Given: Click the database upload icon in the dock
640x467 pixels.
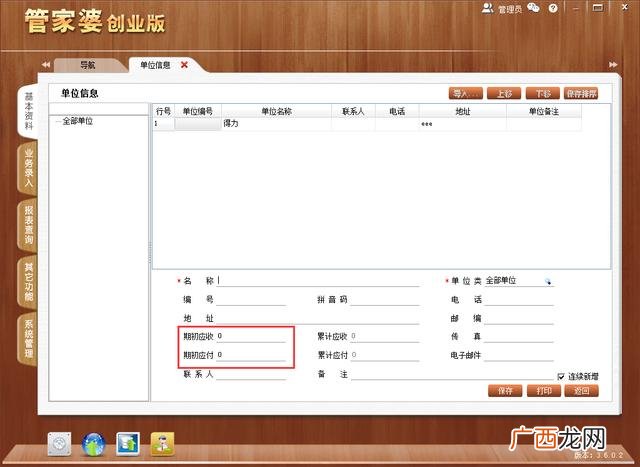Looking at the screenshot, I should 128,444.
